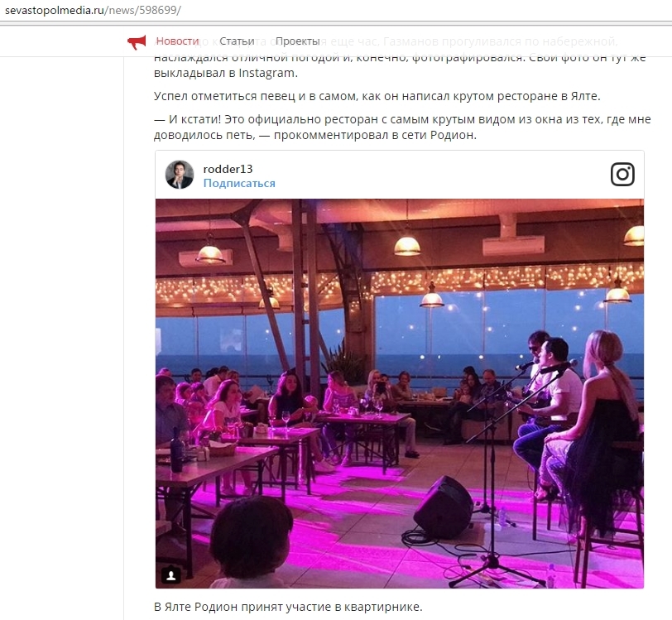Click the sevastopolmedia.ru domain in address bar
This screenshot has height=620, width=672.
pyautogui.click(x=55, y=10)
